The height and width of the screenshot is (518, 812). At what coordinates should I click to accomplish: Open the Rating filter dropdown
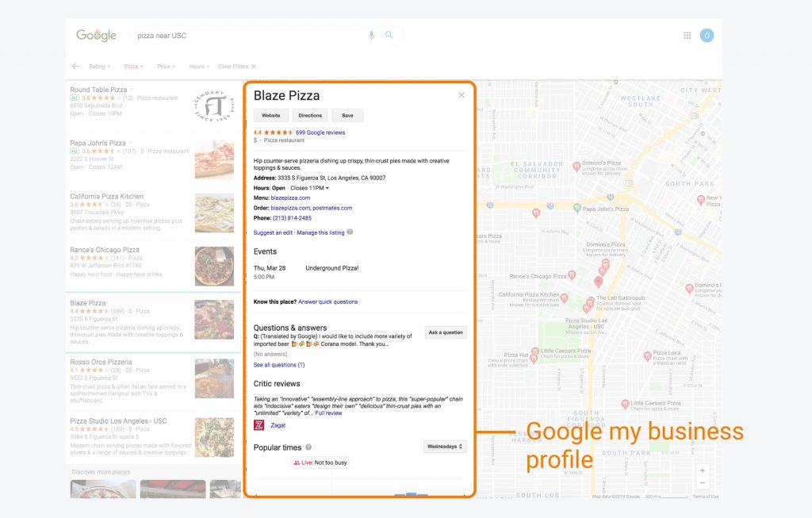pyautogui.click(x=99, y=67)
